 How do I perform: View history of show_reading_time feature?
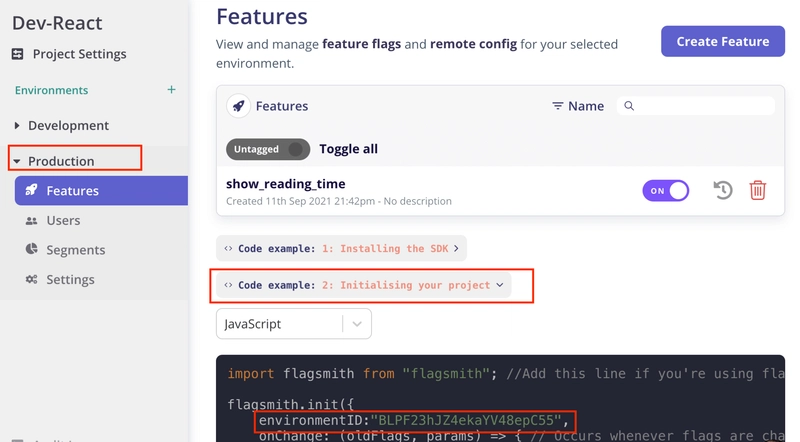point(722,190)
